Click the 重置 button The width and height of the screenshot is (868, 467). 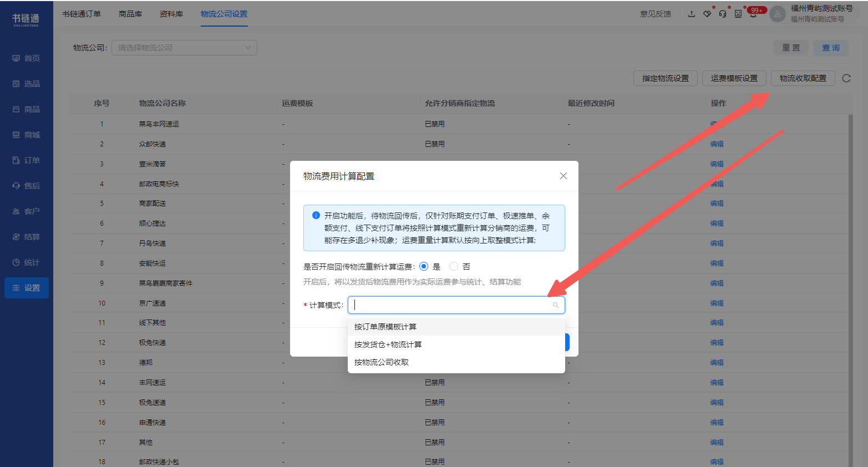[x=791, y=48]
